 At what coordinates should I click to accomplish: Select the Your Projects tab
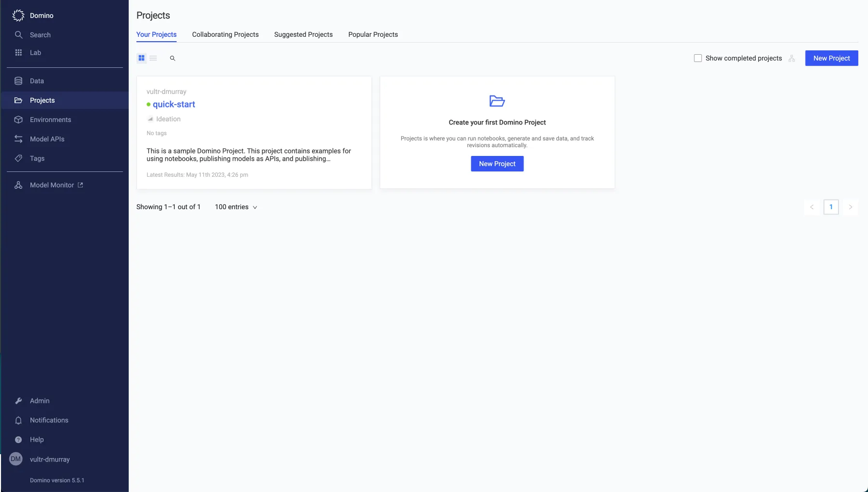click(x=156, y=34)
